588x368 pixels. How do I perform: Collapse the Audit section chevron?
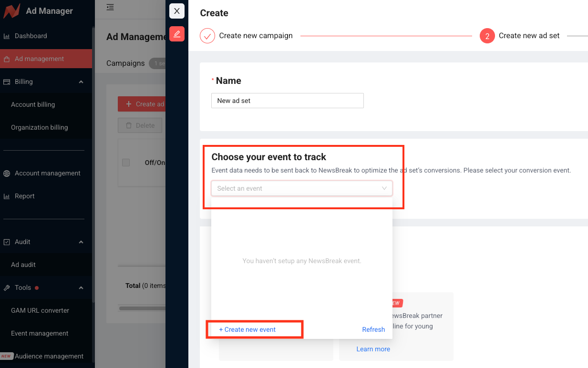coord(81,242)
